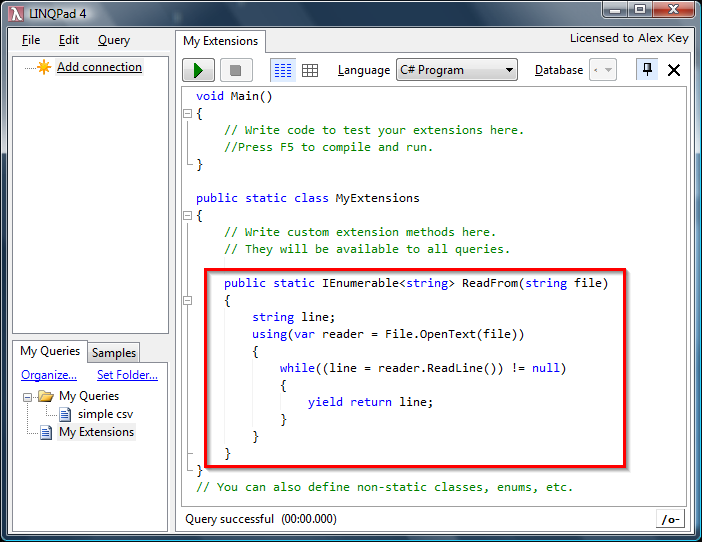Select My Queries folder in tree
Viewport: 702px width, 542px height.
[x=89, y=396]
